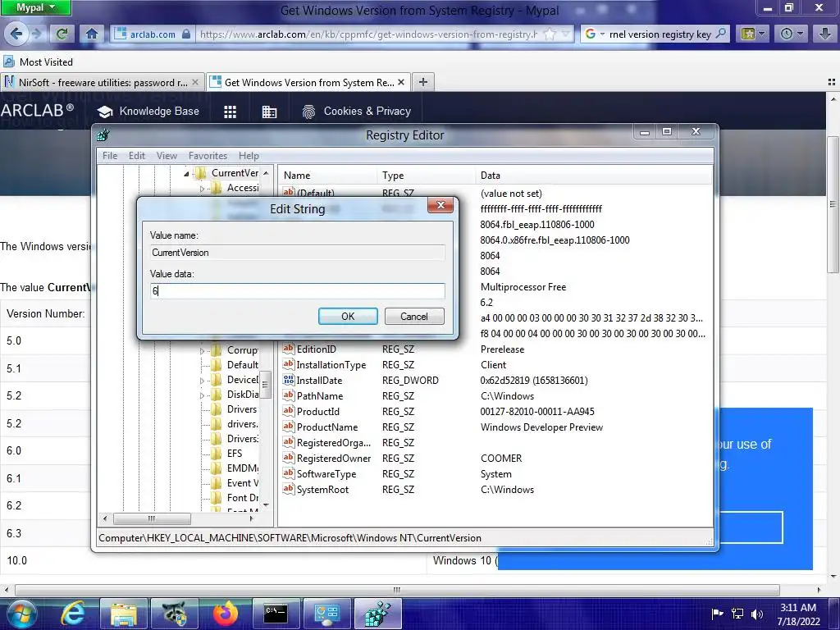Open the Registry Editor Favorites menu
Screen dimensions: 840x630
tap(208, 155)
